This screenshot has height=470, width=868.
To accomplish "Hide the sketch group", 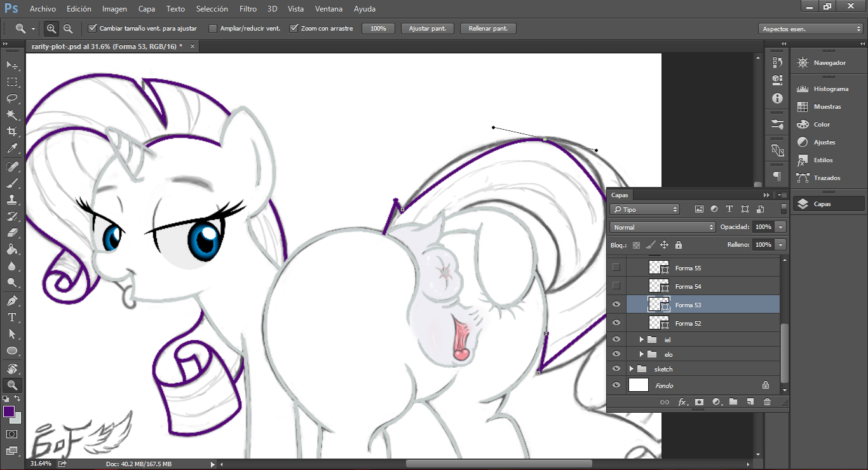I will pyautogui.click(x=616, y=369).
